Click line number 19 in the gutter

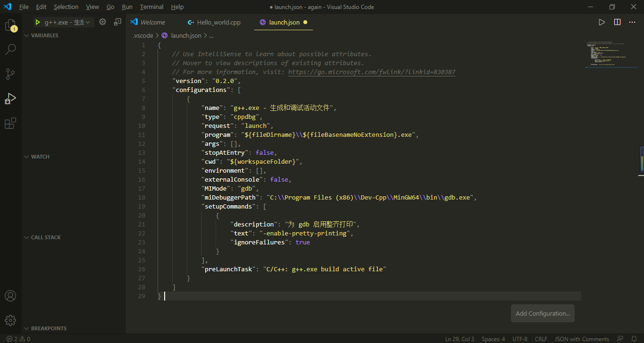(142, 206)
